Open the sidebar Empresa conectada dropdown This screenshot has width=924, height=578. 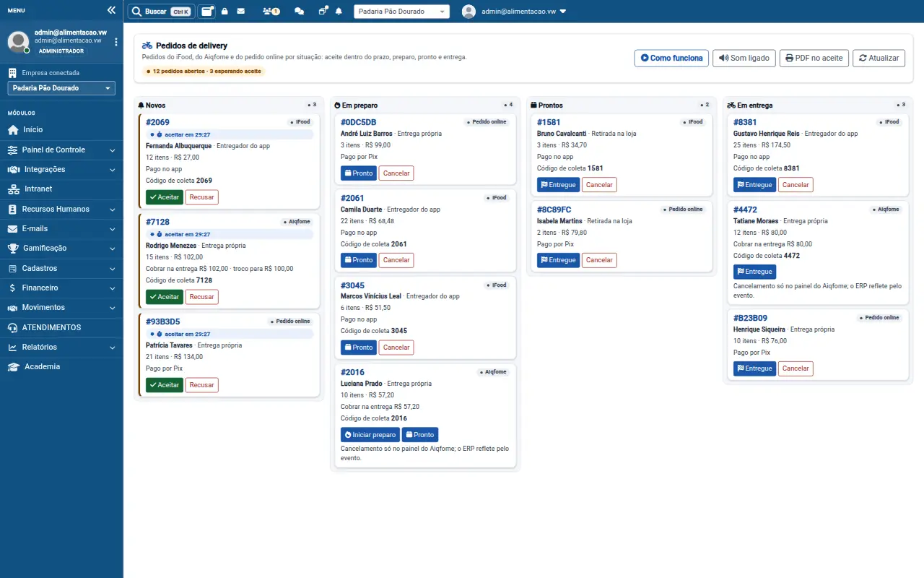(x=61, y=88)
